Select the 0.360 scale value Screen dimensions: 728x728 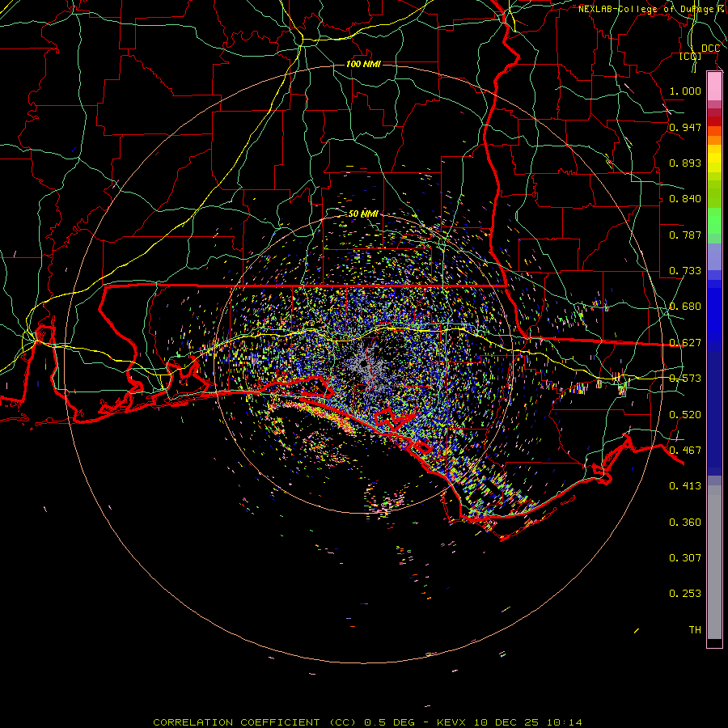685,523
